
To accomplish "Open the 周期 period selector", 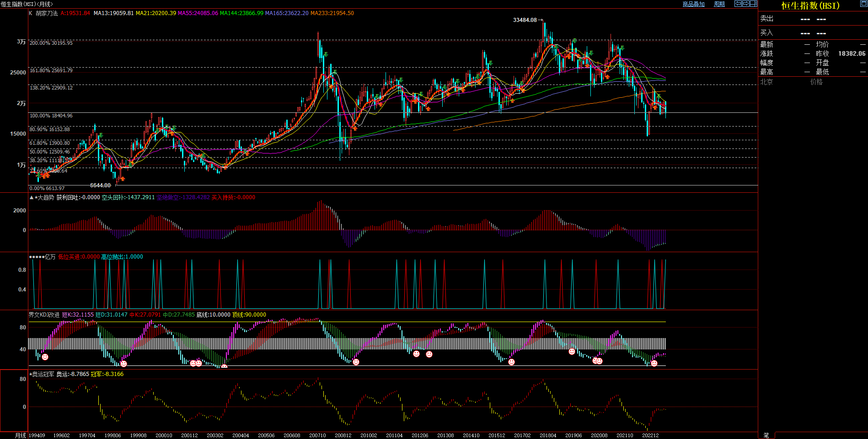I will 719,4.
